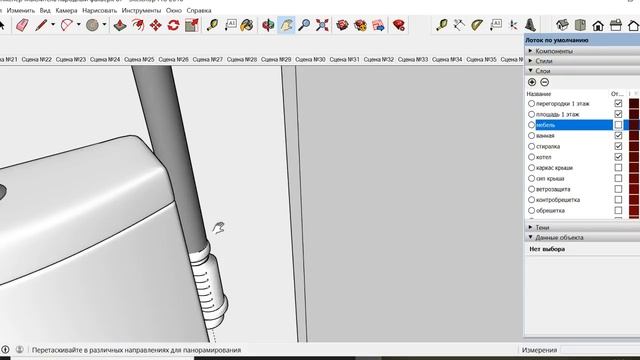Select the Orbit tool

click(x=268, y=25)
